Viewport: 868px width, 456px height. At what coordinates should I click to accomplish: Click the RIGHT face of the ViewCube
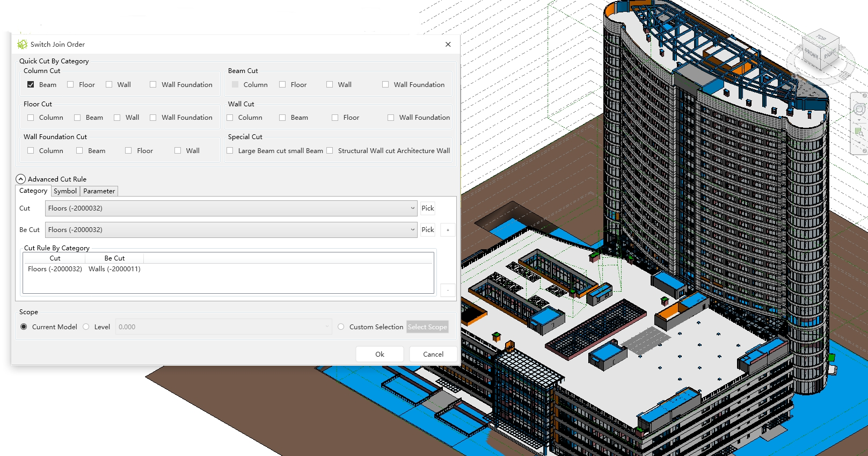(x=830, y=54)
